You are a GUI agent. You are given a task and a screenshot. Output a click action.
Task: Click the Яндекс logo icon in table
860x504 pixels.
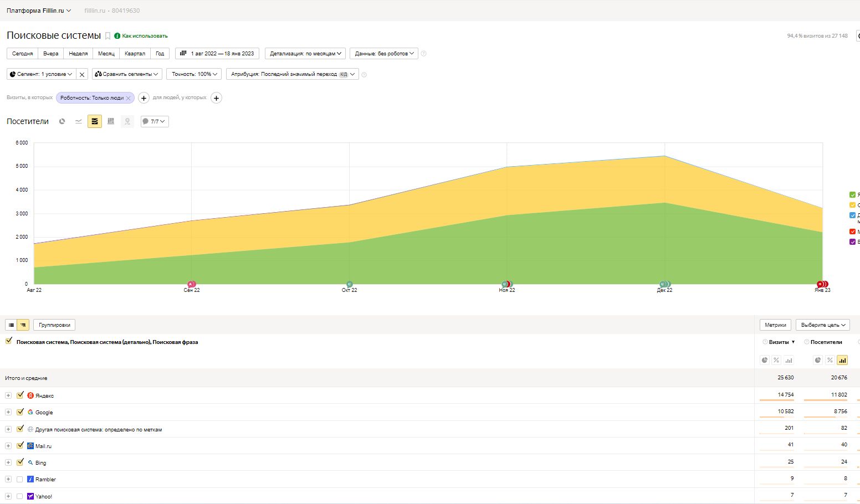pyautogui.click(x=30, y=395)
